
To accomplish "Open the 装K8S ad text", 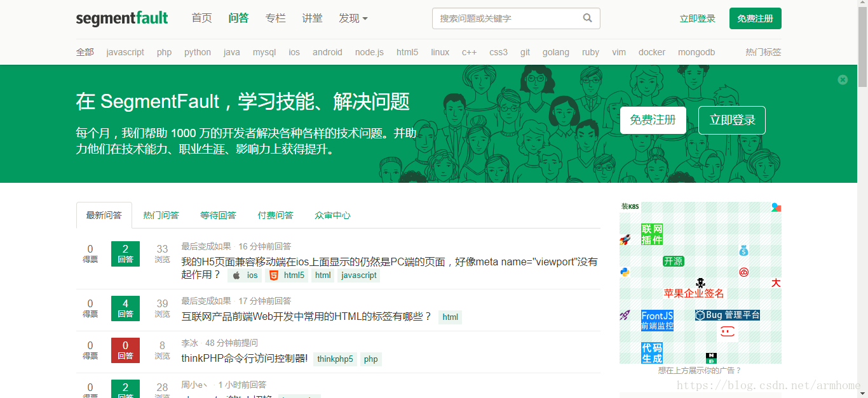I will (630, 206).
